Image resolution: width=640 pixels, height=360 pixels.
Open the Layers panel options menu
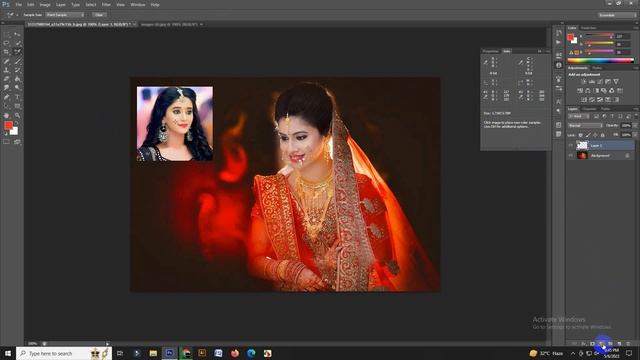tap(636, 109)
